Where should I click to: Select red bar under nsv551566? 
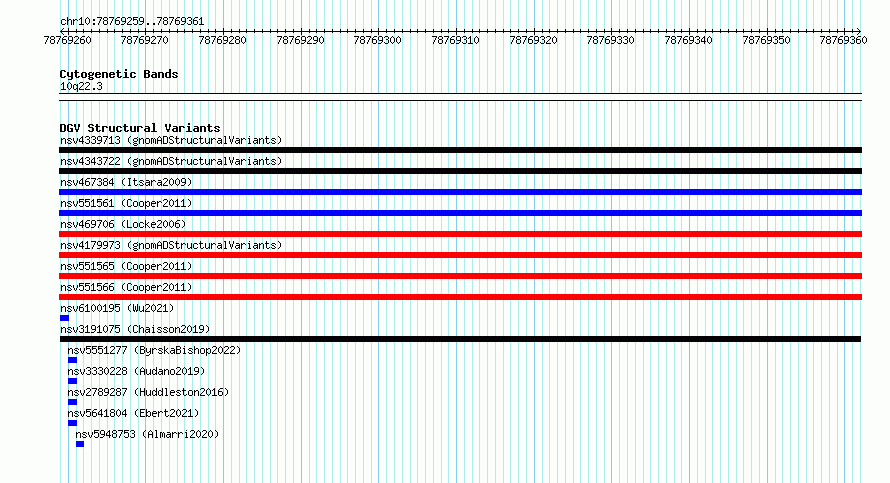click(x=460, y=297)
